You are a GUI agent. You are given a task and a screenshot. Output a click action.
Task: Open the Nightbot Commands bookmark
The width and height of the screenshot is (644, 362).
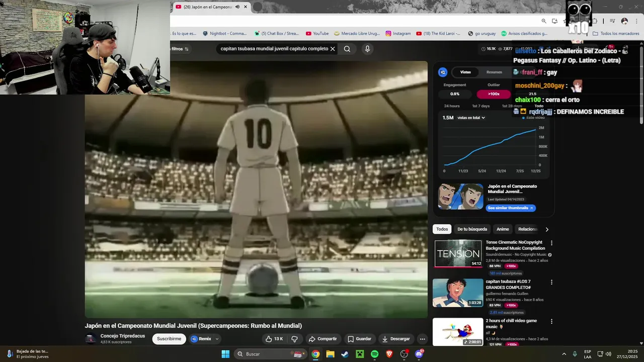click(224, 34)
